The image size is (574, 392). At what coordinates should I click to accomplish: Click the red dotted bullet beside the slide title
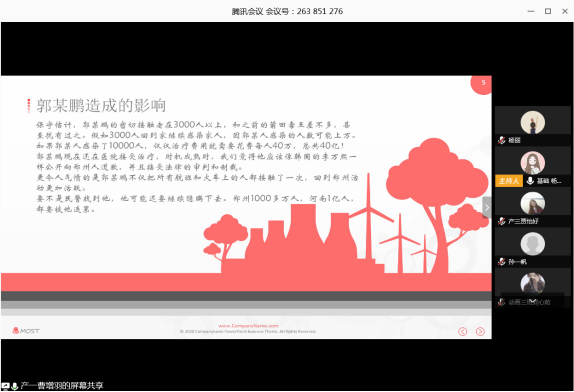pyautogui.click(x=29, y=106)
